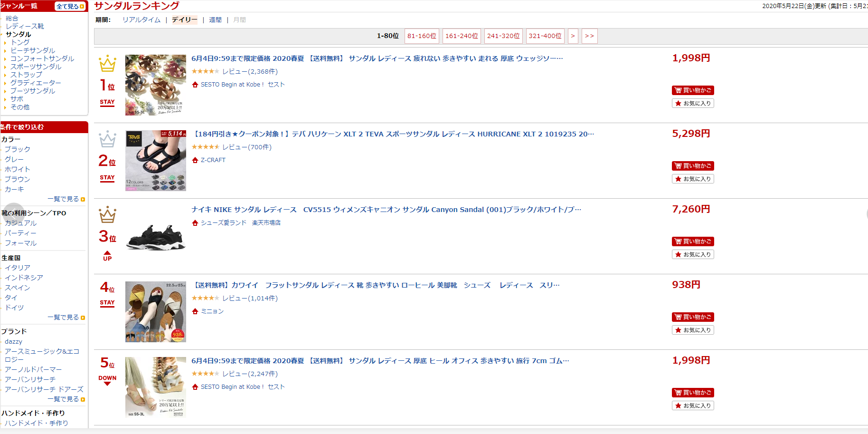Screen dimensions: 868x434
Task: Open Teva sandal product thumbnail
Action: pyautogui.click(x=156, y=161)
